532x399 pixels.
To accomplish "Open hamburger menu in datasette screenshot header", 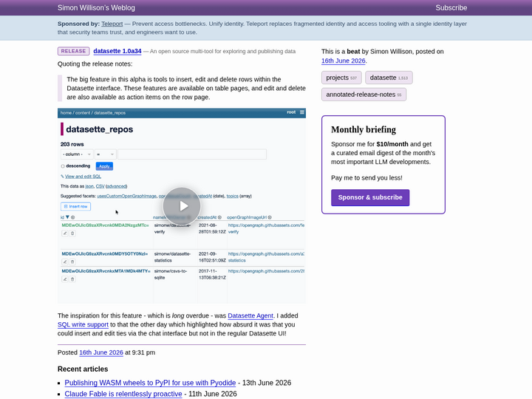I will click(x=302, y=112).
